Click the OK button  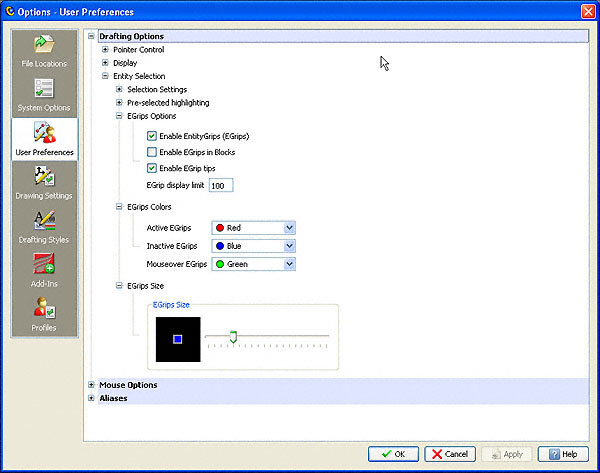click(393, 454)
